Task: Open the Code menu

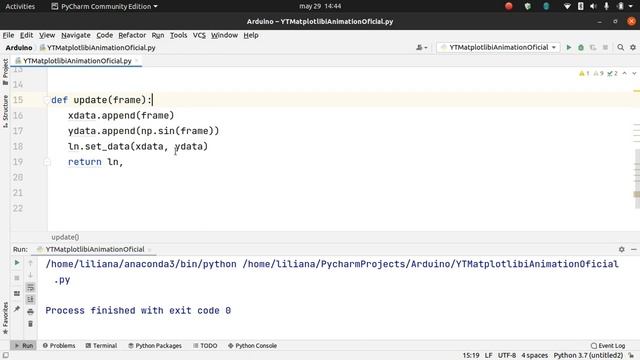Action: (x=104, y=35)
